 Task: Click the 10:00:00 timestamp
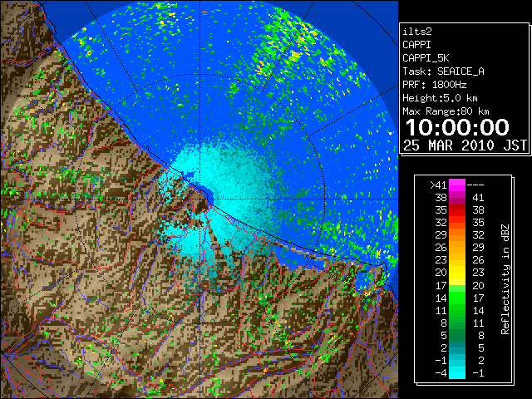[x=457, y=127]
